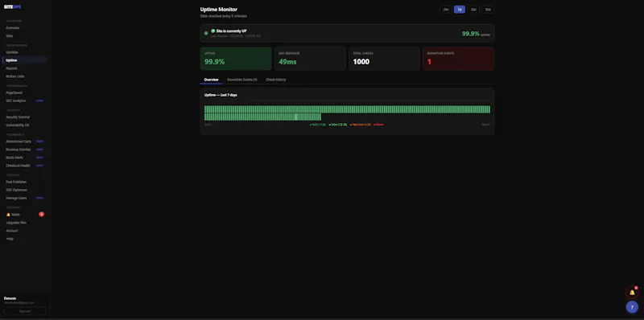644x320 pixels.
Task: Click the 'Uptime — Last 7 days' title
Action: coord(221,95)
